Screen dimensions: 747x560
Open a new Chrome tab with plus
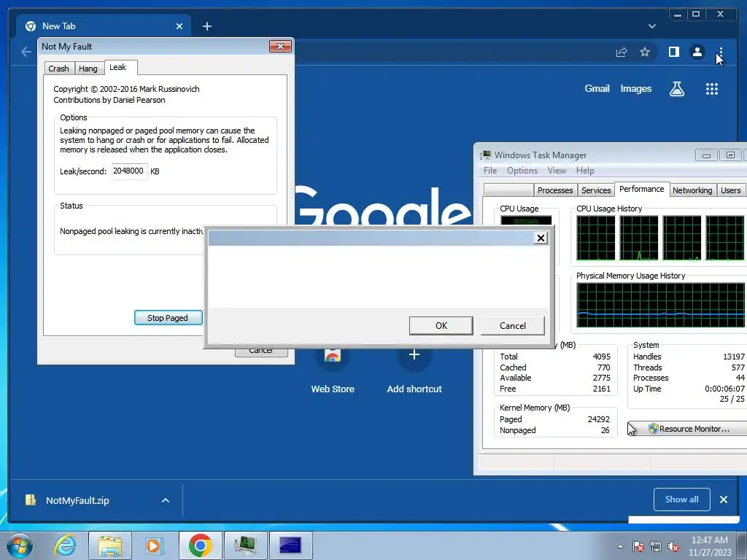click(206, 26)
